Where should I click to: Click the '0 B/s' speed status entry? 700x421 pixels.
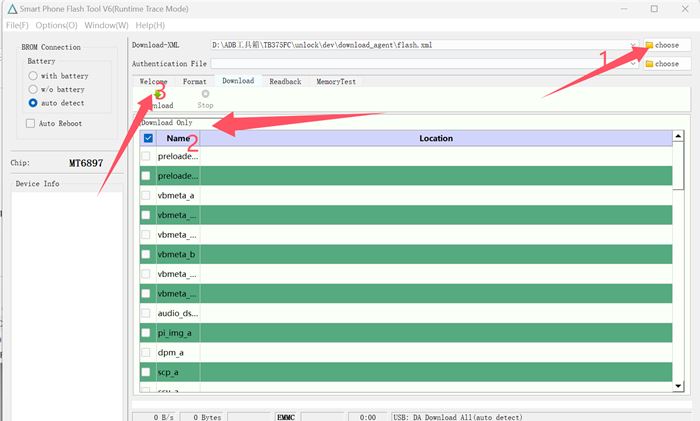(x=163, y=417)
